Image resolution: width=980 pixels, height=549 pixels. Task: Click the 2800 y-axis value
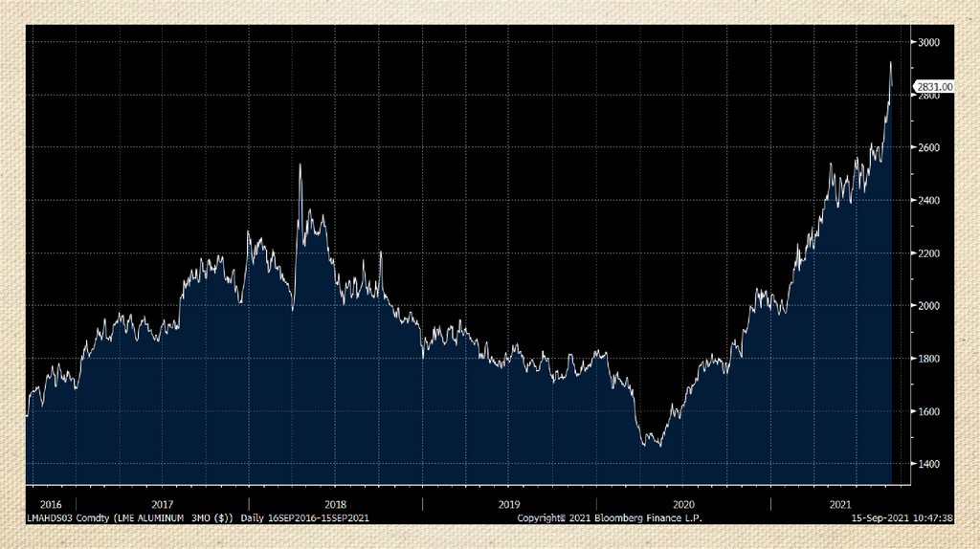pos(928,97)
